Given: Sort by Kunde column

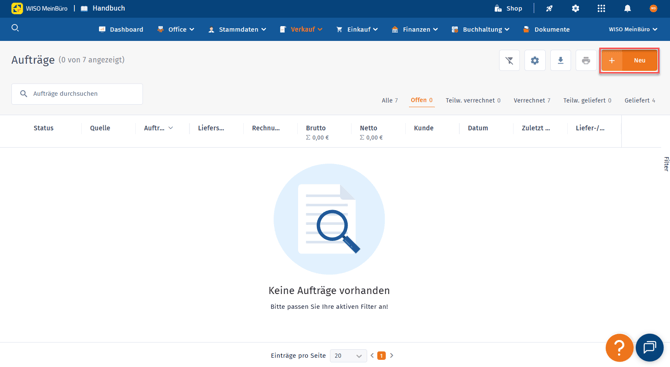Looking at the screenshot, I should click(x=423, y=128).
